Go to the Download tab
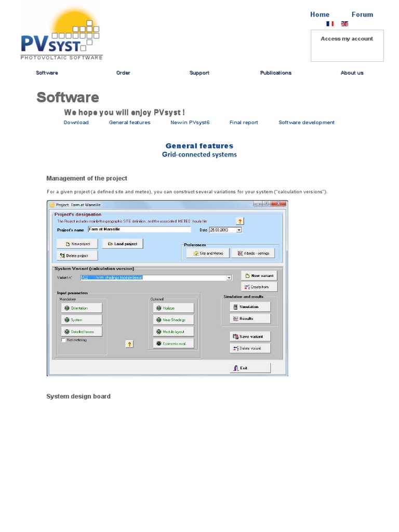Screen dimensions: 399x532 pos(76,123)
